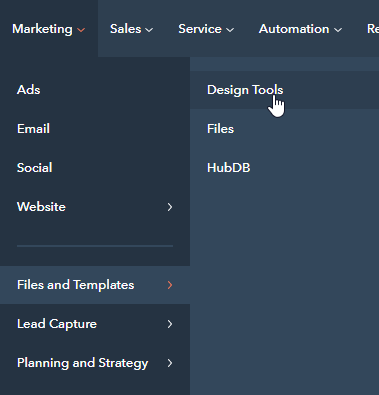Open HubDB
379x395 pixels.
(284, 168)
